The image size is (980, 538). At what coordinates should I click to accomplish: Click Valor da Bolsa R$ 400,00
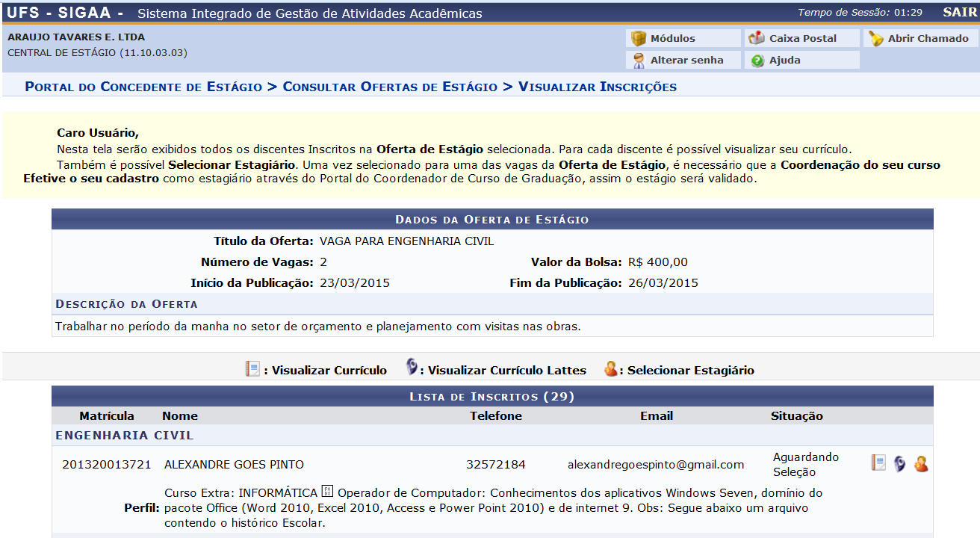click(x=658, y=262)
